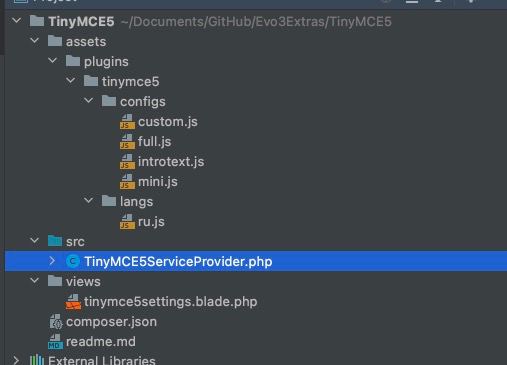
Task: Click the full.js JavaScript file icon
Action: [x=127, y=142]
